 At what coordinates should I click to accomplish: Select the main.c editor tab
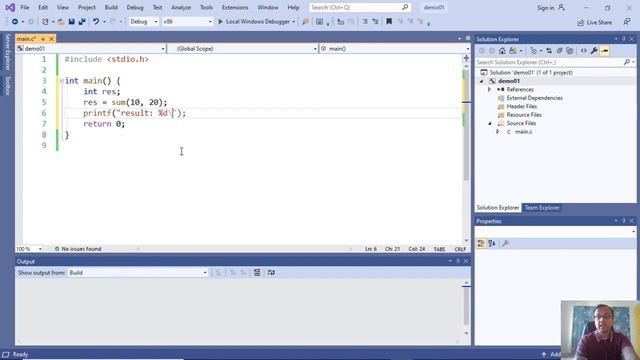pos(26,39)
